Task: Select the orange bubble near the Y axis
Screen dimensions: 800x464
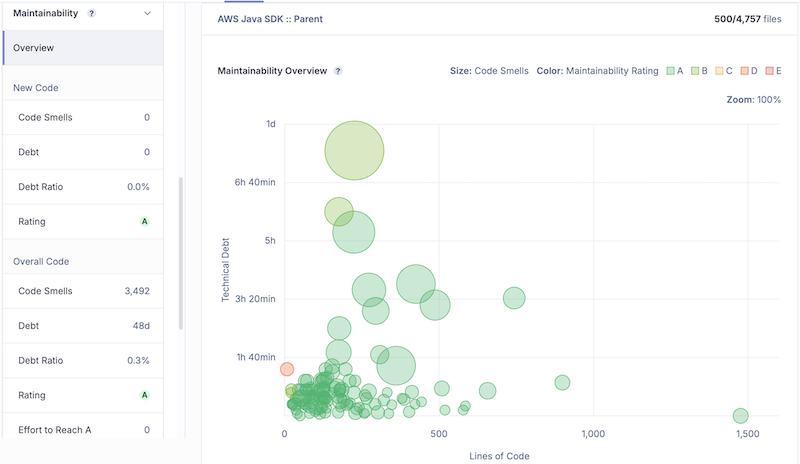Action: point(287,370)
